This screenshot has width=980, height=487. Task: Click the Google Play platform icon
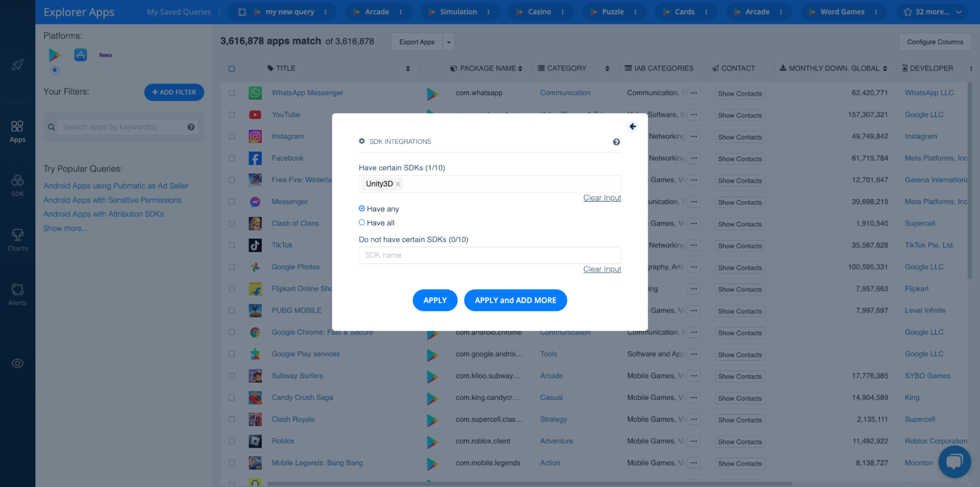pos(55,55)
